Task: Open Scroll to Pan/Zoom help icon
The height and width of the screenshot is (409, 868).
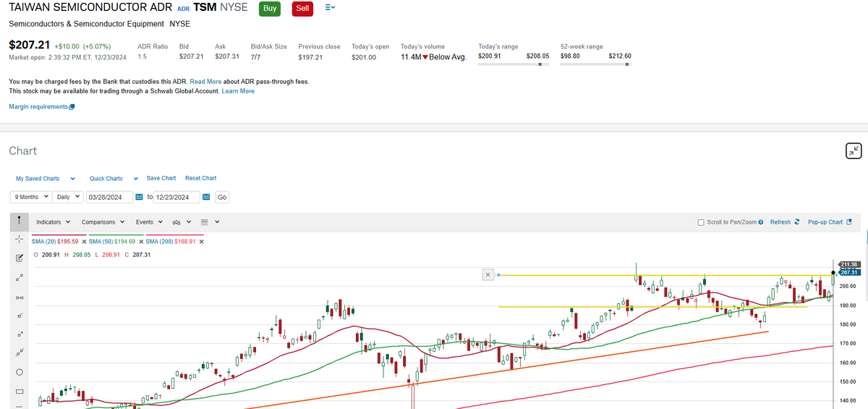Action: (761, 222)
